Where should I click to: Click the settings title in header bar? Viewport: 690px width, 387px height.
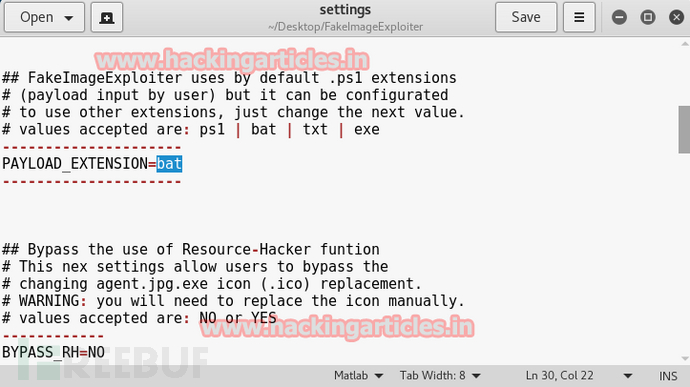tap(345, 10)
